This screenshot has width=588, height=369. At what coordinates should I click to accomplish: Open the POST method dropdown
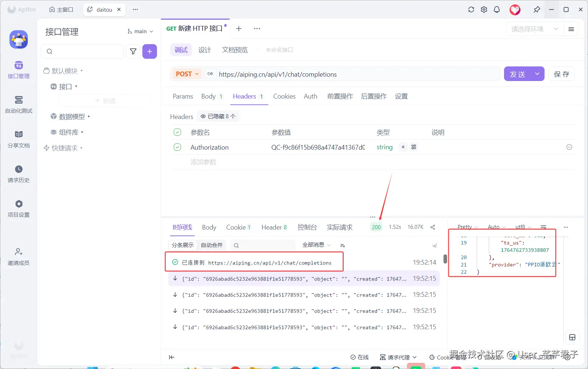tap(187, 74)
